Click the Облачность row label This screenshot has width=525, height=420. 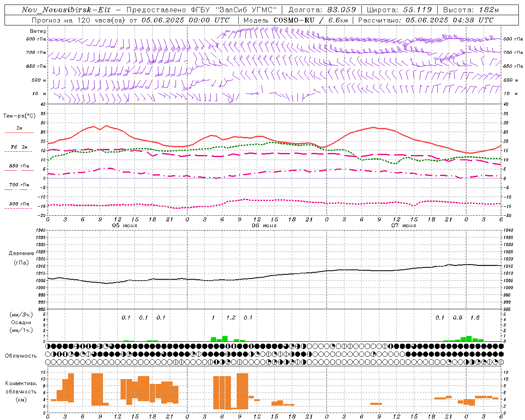coord(21,356)
